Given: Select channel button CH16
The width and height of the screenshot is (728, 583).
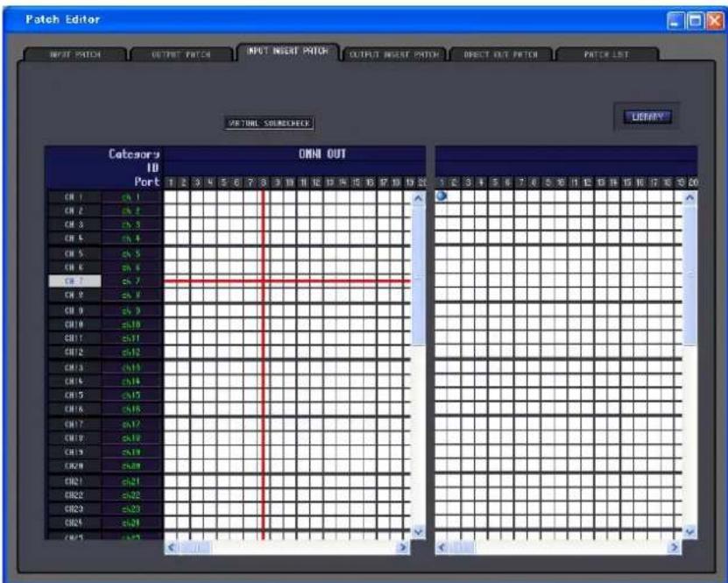Looking at the screenshot, I should [x=74, y=409].
